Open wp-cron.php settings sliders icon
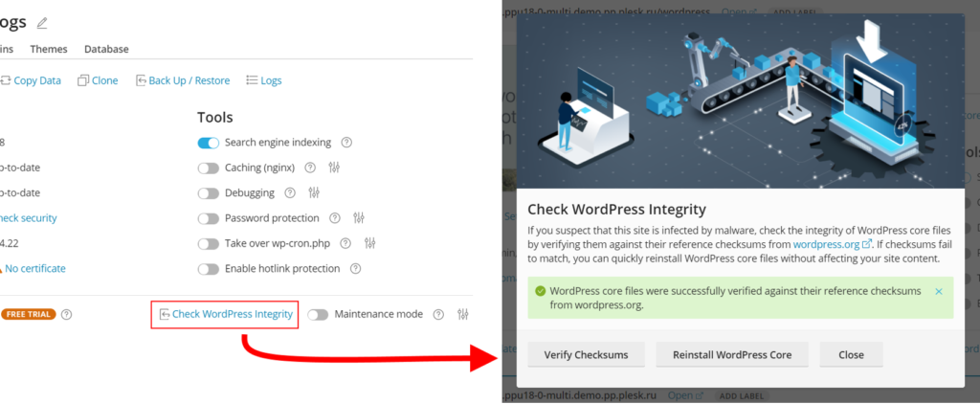The width and height of the screenshot is (980, 404). (x=370, y=243)
